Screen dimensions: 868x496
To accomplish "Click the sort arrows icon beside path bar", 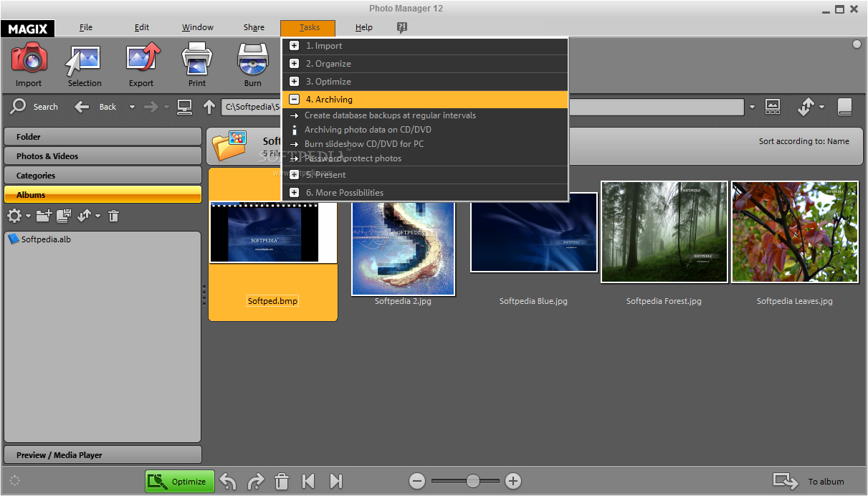I will click(x=805, y=107).
